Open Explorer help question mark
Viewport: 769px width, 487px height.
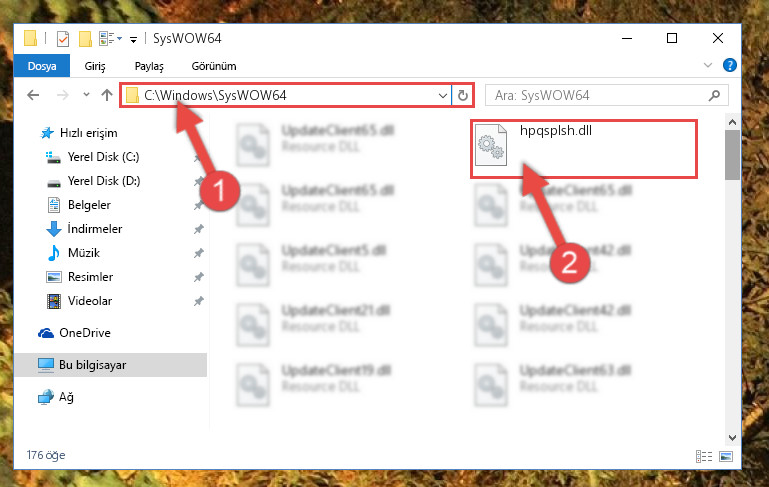coord(729,65)
